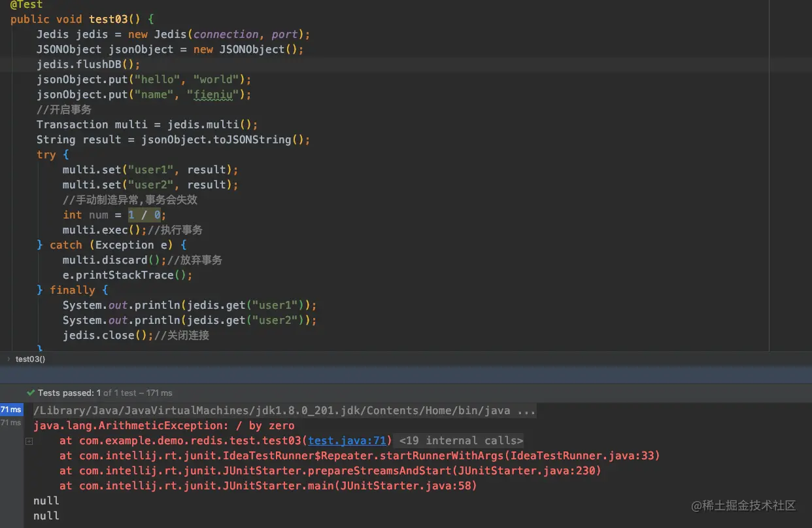Click the JUnitStarter.prepareStreamsAndStart stack line
The height and width of the screenshot is (528, 812).
point(330,470)
